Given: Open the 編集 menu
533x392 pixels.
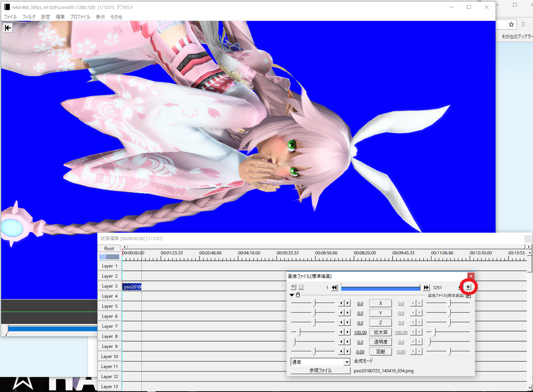Looking at the screenshot, I should 60,17.
